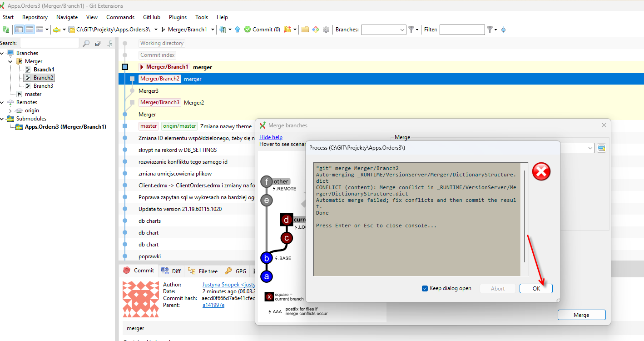
Task: Switch to the File tree tab
Action: (x=203, y=271)
